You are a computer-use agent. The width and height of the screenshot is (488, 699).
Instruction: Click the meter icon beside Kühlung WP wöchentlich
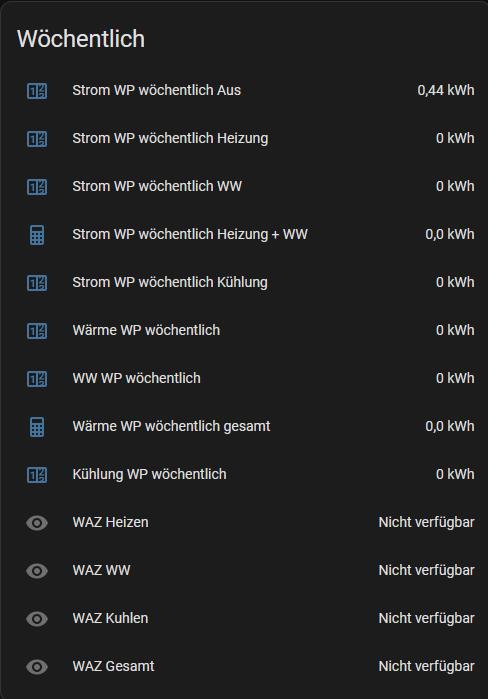click(x=37, y=475)
